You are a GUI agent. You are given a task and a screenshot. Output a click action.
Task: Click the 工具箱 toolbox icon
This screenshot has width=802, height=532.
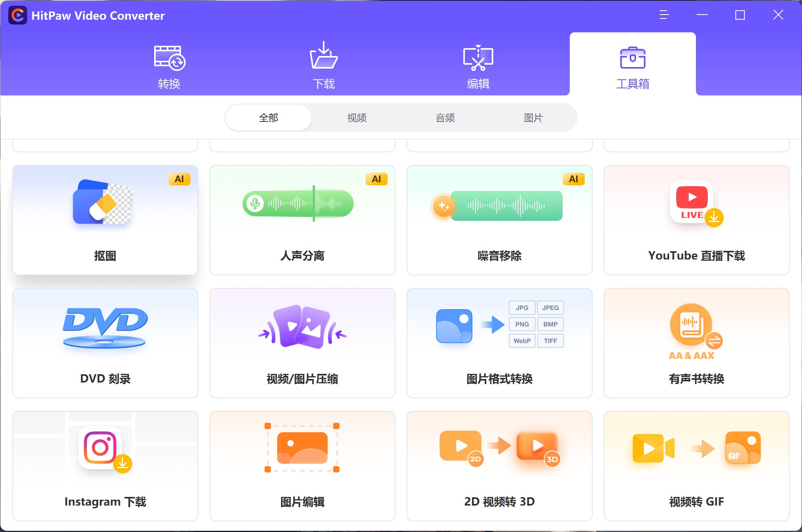[x=632, y=58]
